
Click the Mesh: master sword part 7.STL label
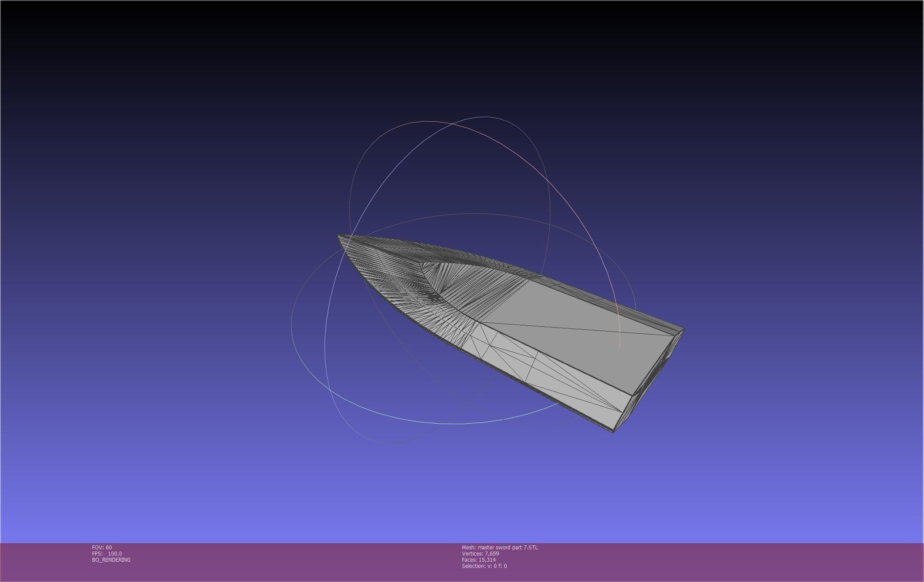[x=500, y=548]
